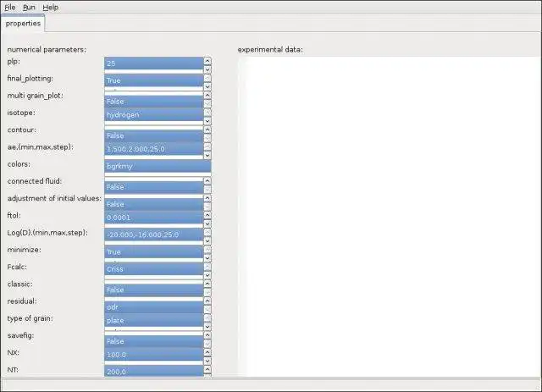Click the down arrow of the Log(D) list
The image size is (542, 392).
[x=207, y=240]
